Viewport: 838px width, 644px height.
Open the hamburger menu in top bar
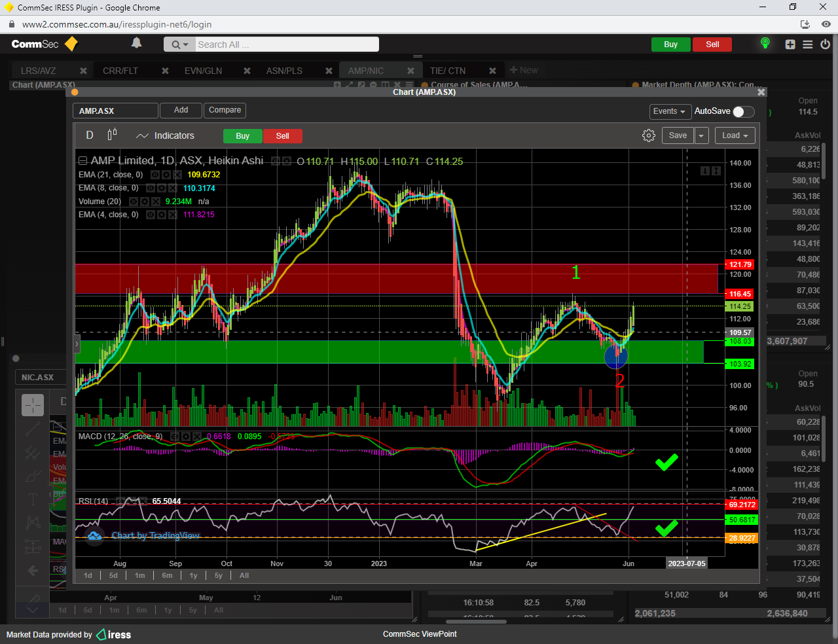(x=808, y=45)
